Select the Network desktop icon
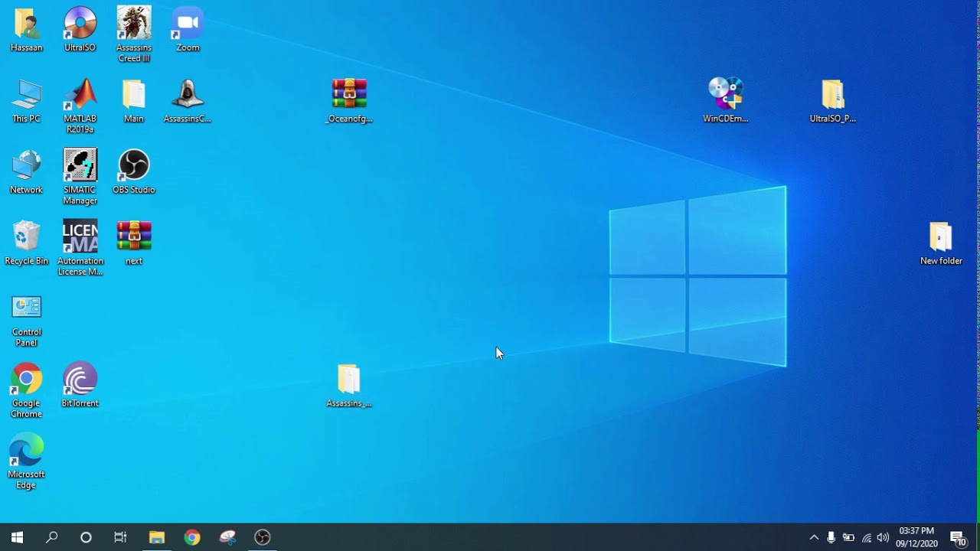This screenshot has width=980, height=551. pos(27,172)
